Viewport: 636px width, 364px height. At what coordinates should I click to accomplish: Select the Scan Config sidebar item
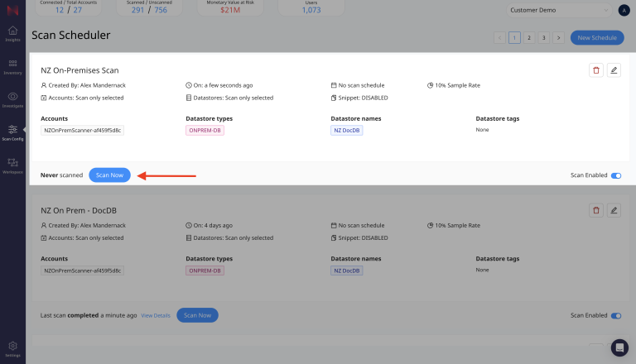pyautogui.click(x=12, y=132)
